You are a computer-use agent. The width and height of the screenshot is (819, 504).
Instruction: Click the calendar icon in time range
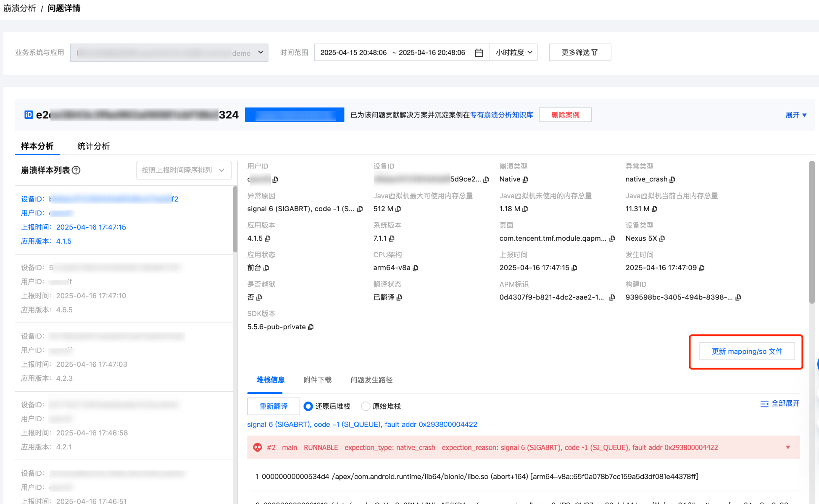479,52
